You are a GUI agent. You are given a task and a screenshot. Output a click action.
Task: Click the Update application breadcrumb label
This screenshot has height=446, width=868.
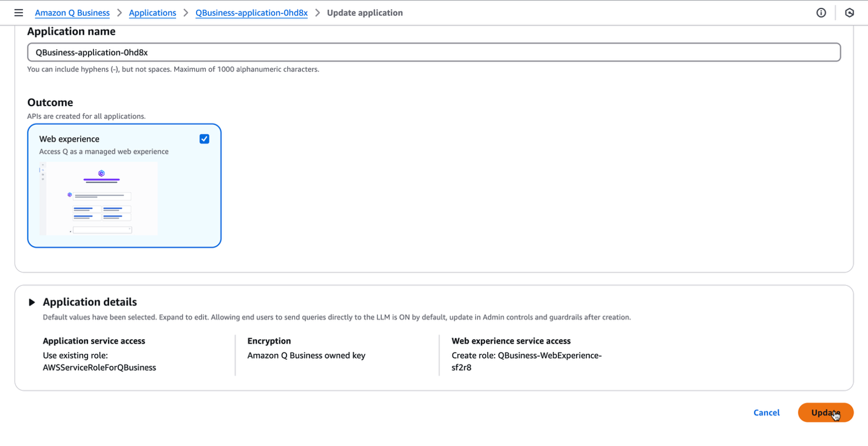coord(365,12)
